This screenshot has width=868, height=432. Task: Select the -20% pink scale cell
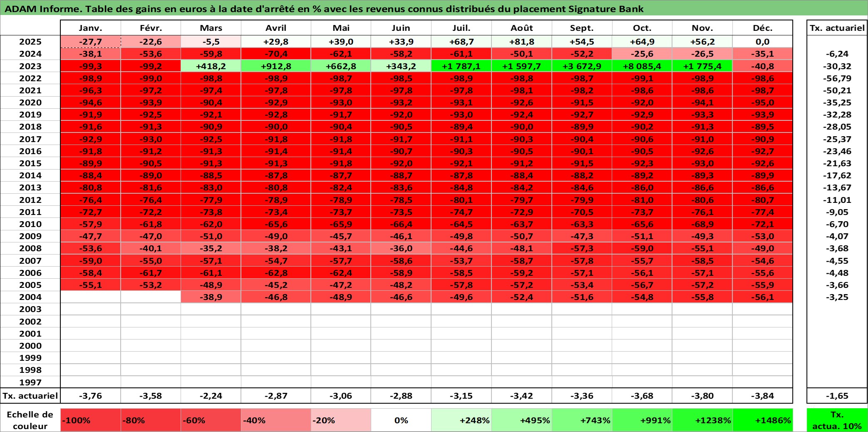click(x=341, y=420)
